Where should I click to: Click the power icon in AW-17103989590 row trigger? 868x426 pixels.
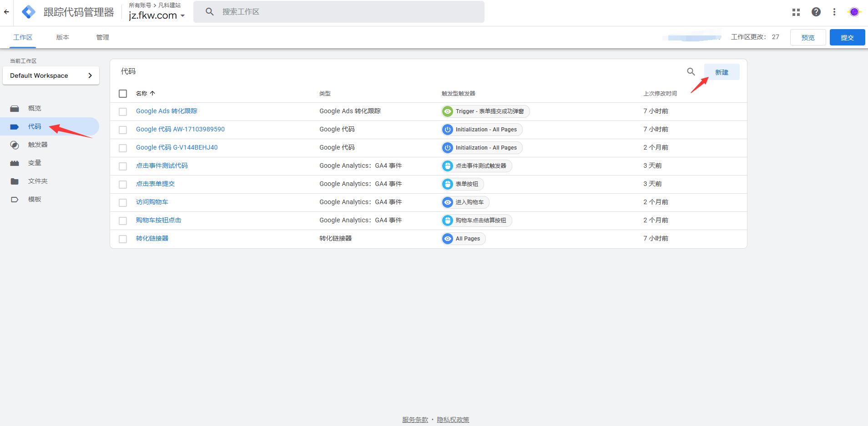coord(448,130)
